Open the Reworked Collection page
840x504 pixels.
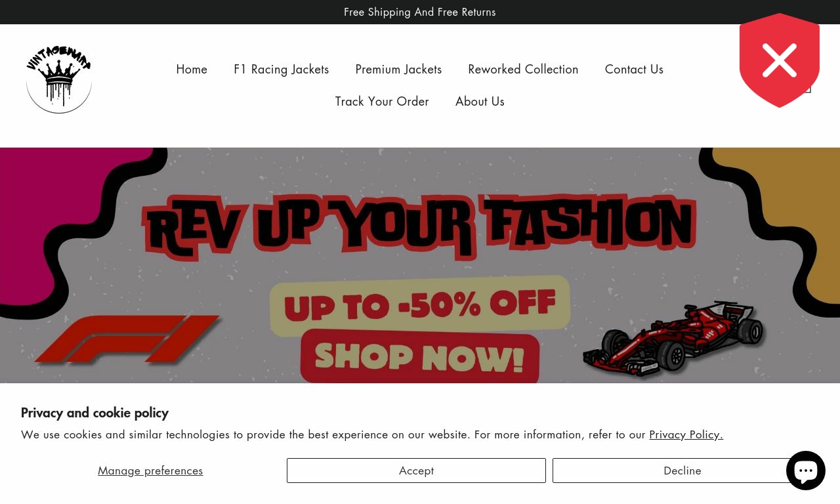pos(523,69)
